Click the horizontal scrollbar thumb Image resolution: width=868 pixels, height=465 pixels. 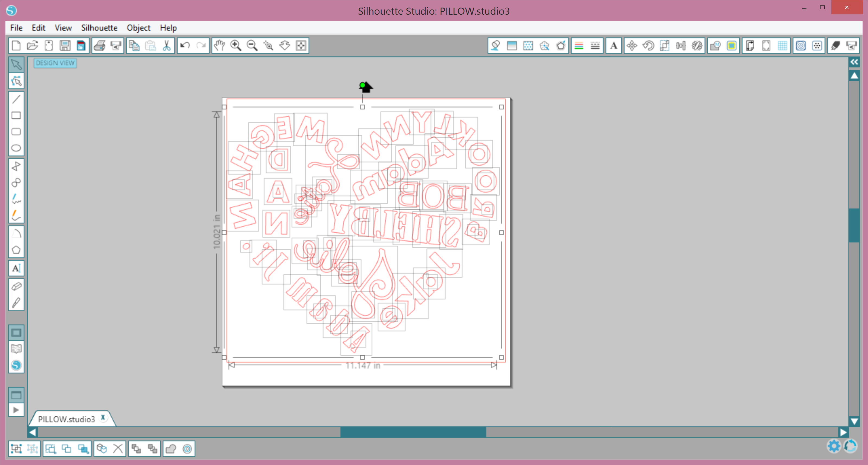(x=413, y=432)
